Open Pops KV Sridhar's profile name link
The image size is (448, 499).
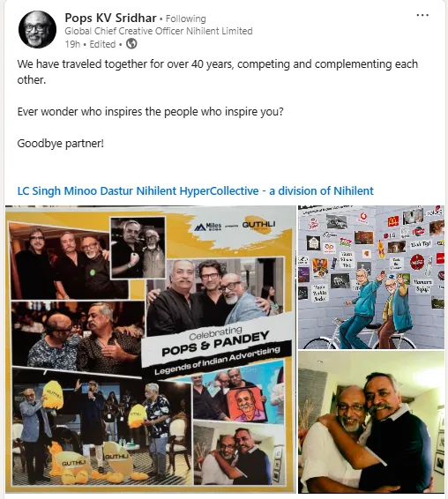click(110, 18)
